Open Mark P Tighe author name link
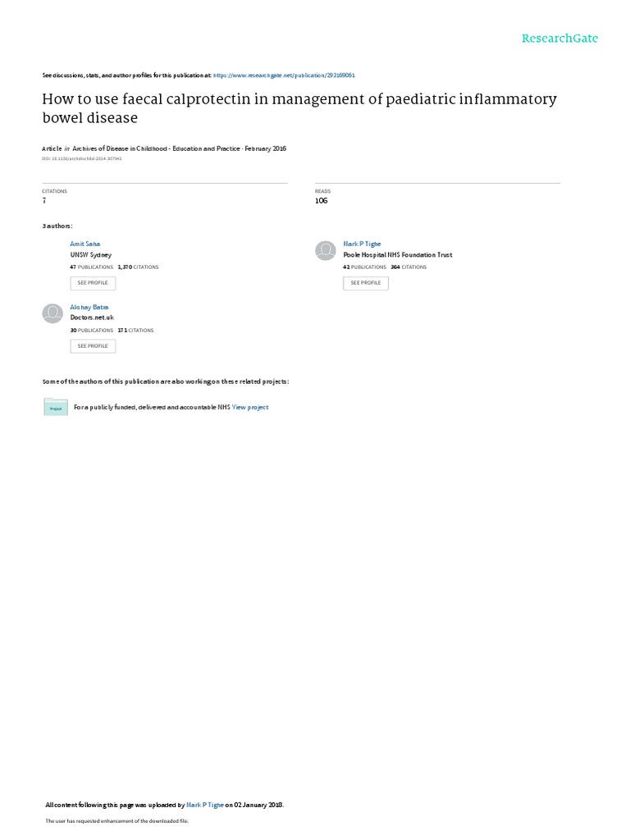The width and height of the screenshot is (630, 840). click(362, 244)
